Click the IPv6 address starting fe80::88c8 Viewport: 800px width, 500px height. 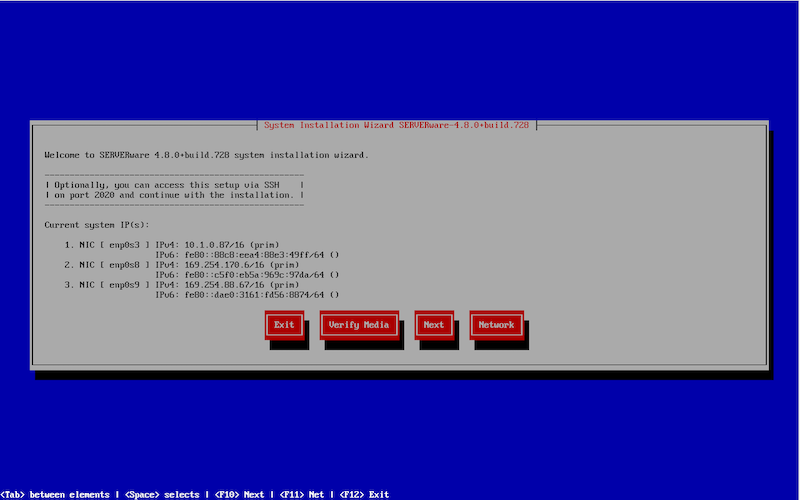click(x=248, y=254)
